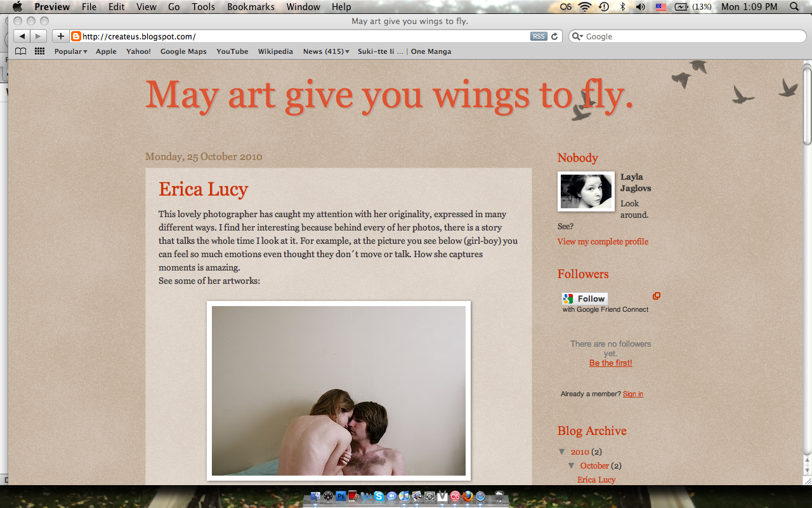
Task: Open Spotlight search magnifier in menu bar
Action: (x=794, y=7)
